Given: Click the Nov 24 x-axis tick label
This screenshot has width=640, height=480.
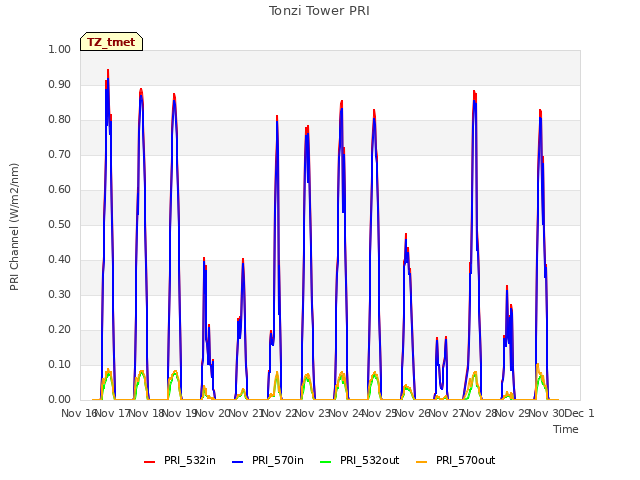Looking at the screenshot, I should 346,413.
